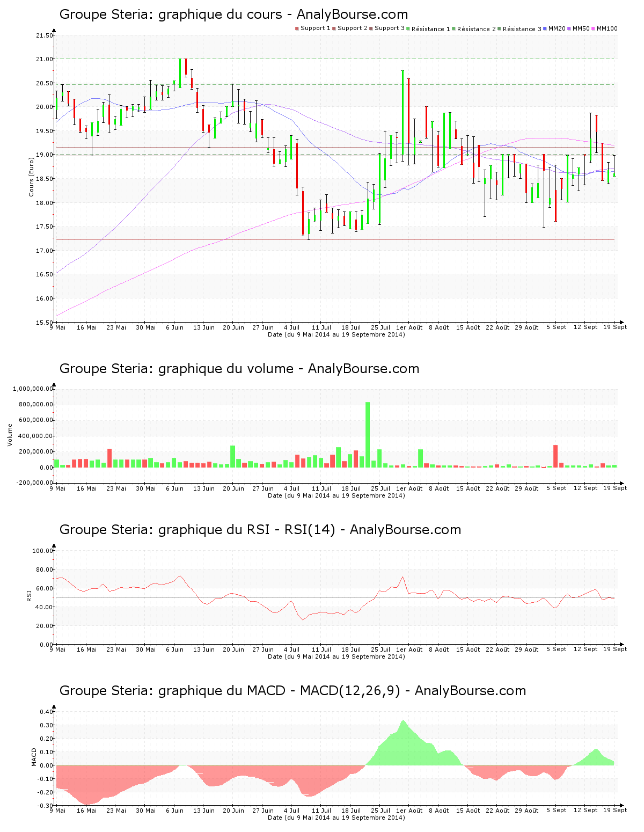
Task: Click date range caption under price chart
Action: (x=336, y=334)
